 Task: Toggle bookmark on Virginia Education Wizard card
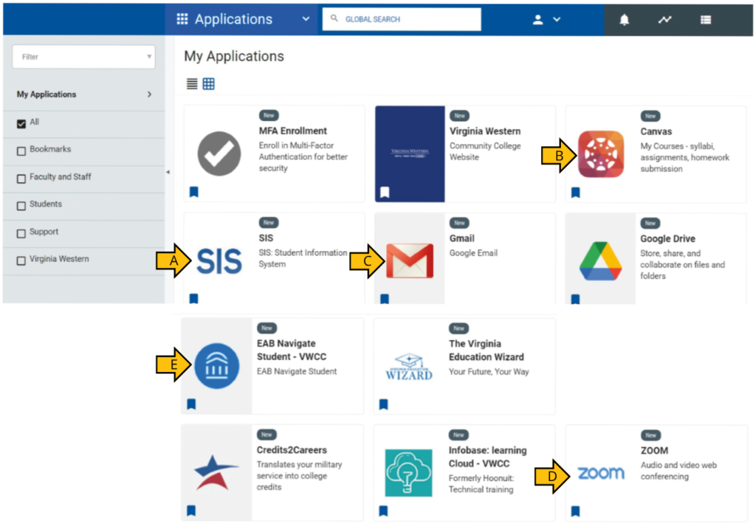tap(384, 404)
